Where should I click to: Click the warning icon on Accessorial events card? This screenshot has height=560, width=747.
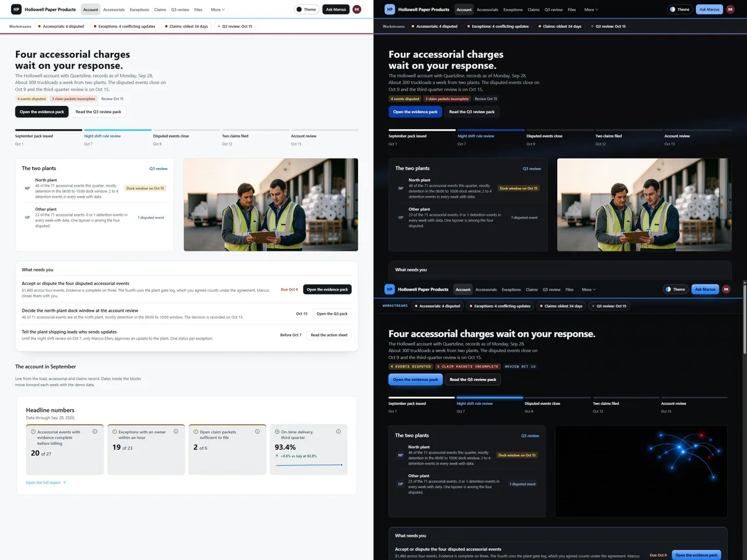coord(34,431)
